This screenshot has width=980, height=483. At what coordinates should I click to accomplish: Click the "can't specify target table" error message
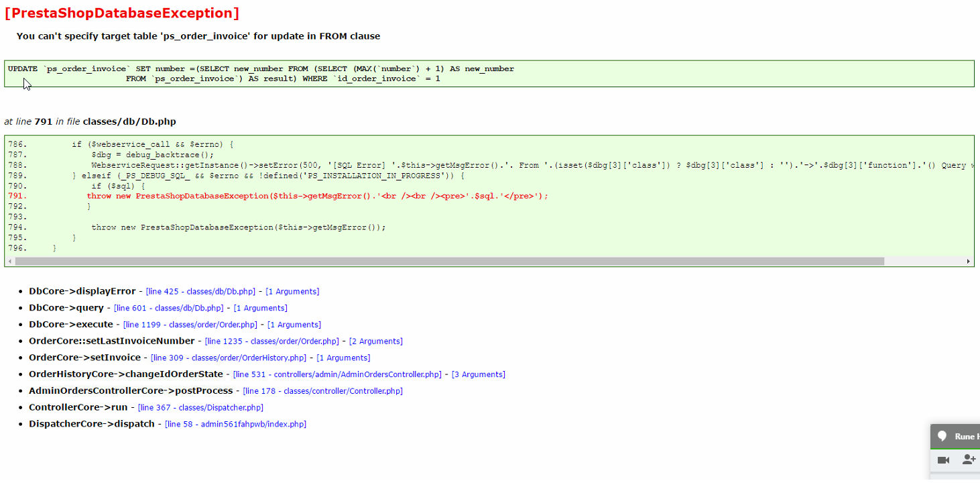[198, 36]
